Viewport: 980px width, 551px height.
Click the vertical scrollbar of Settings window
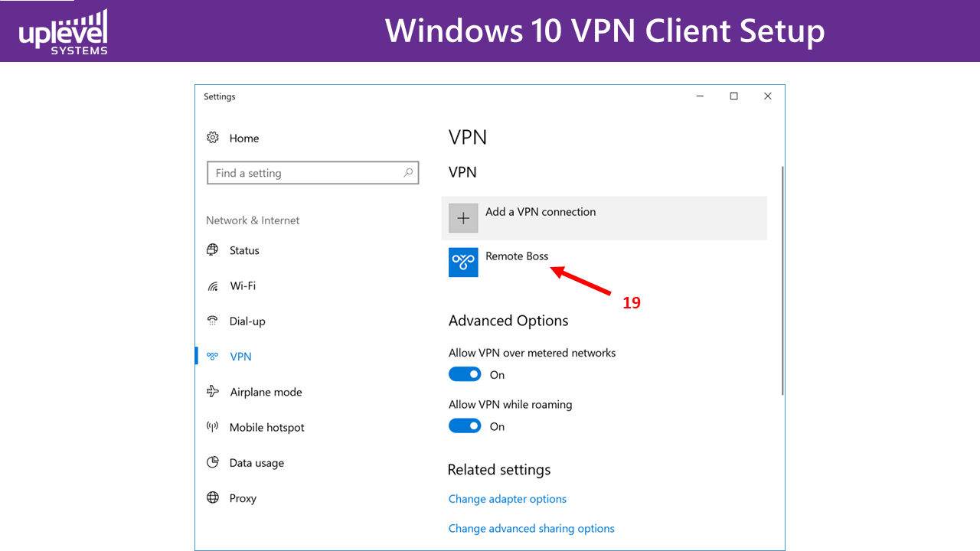pyautogui.click(x=782, y=281)
